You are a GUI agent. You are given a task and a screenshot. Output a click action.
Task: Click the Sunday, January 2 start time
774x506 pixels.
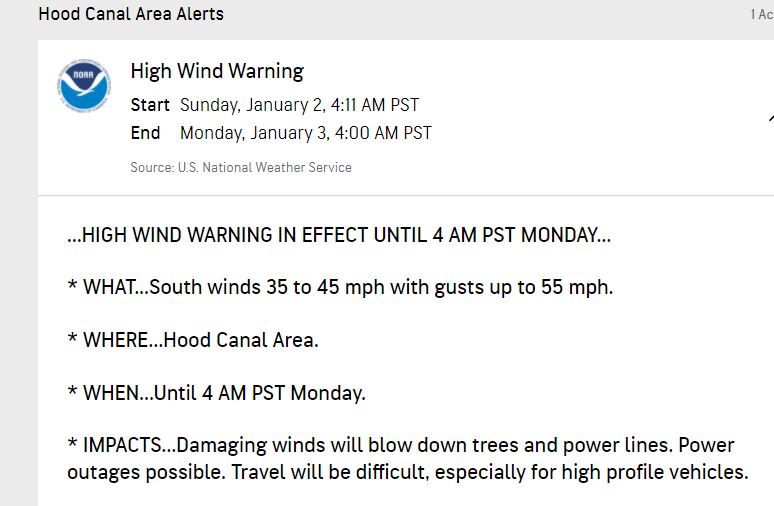300,105
